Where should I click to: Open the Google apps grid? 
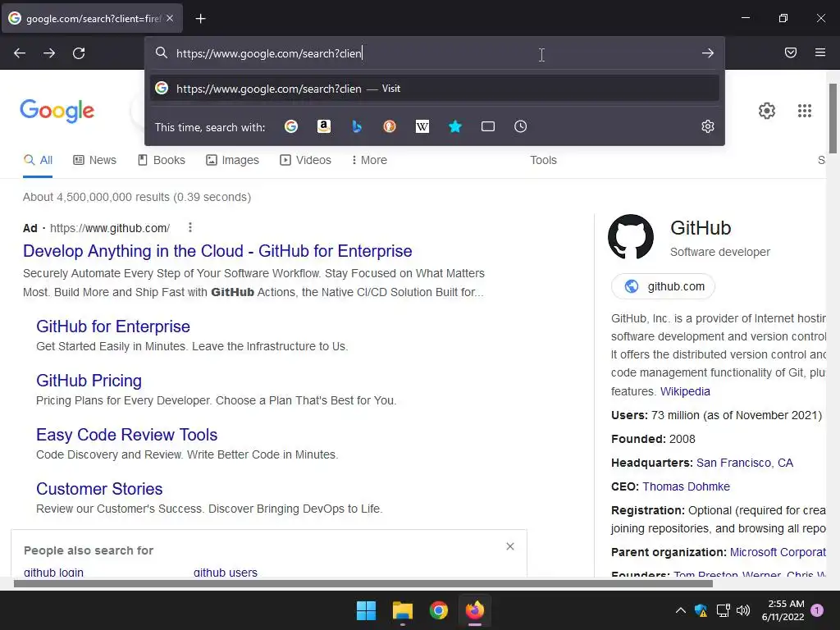[x=804, y=111]
